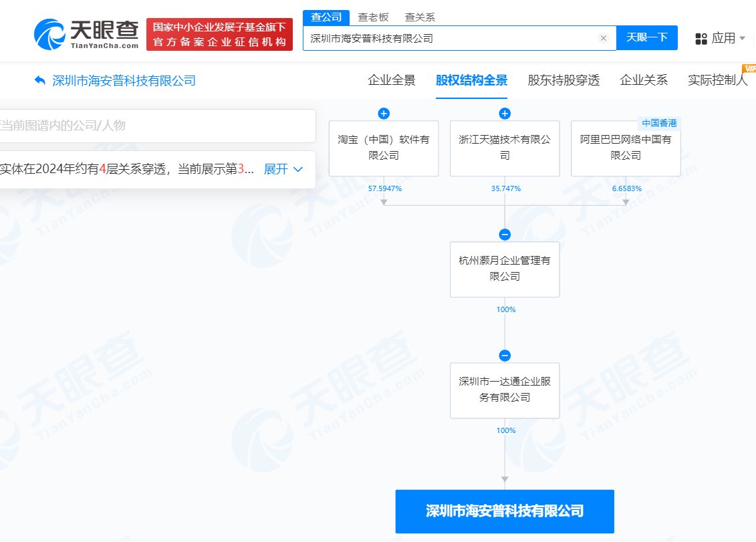756x542 pixels.
Task: Click the blue 深圳市海安普科技有限公司 root node
Action: (505, 512)
